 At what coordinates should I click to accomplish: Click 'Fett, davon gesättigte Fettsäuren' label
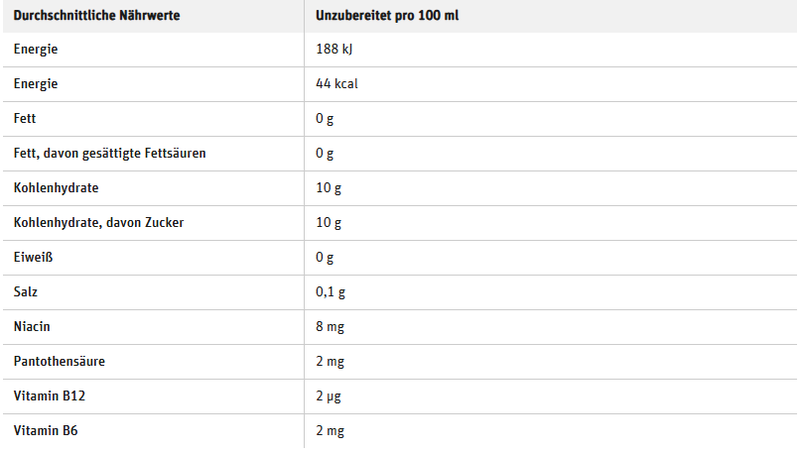click(110, 153)
